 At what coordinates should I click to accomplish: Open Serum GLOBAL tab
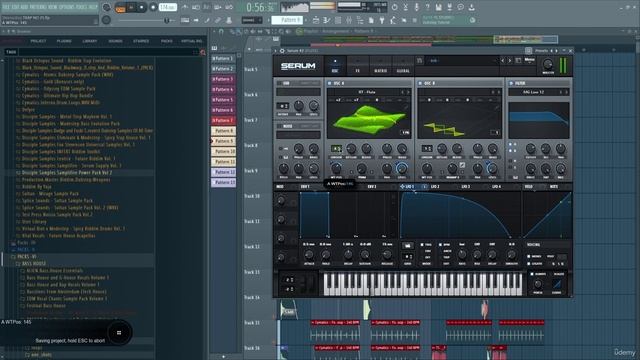point(403,66)
